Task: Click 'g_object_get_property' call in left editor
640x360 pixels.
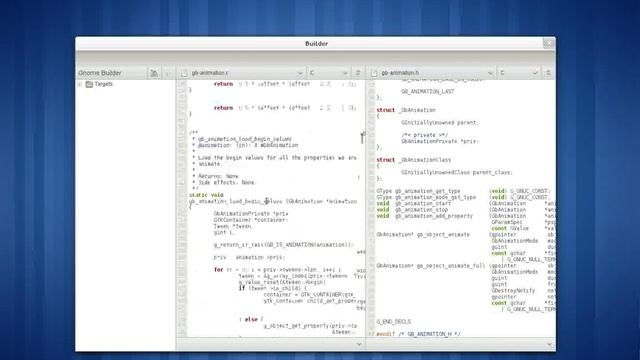Action: (310, 326)
